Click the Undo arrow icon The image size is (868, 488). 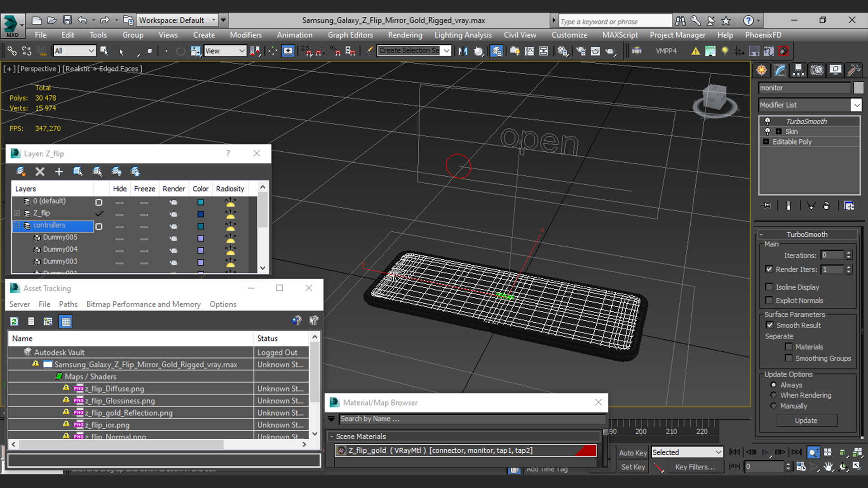point(82,20)
